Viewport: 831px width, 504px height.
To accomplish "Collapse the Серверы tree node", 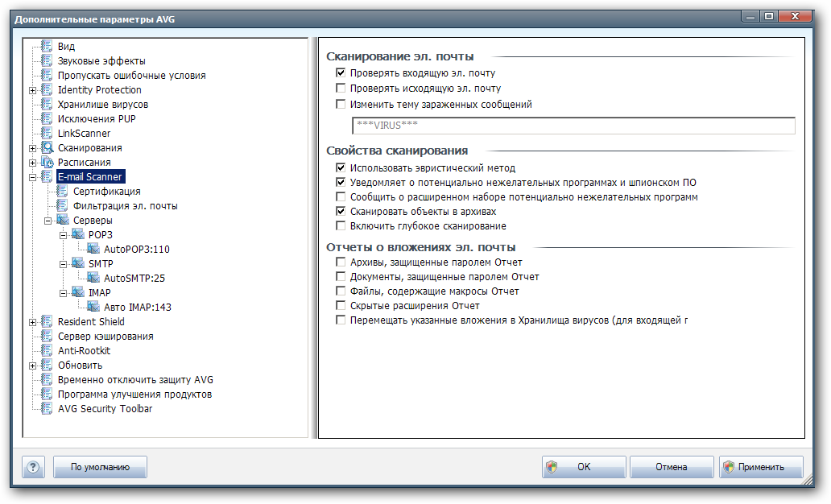I will [48, 221].
